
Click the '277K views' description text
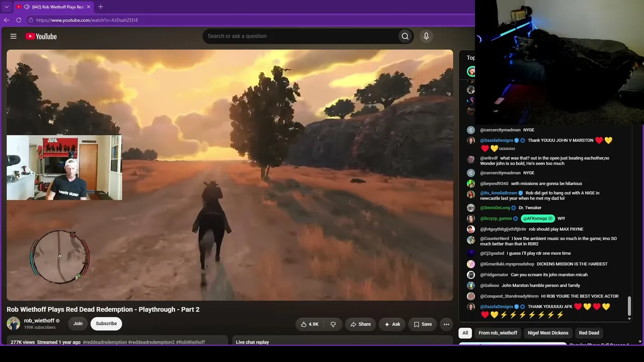pos(23,342)
